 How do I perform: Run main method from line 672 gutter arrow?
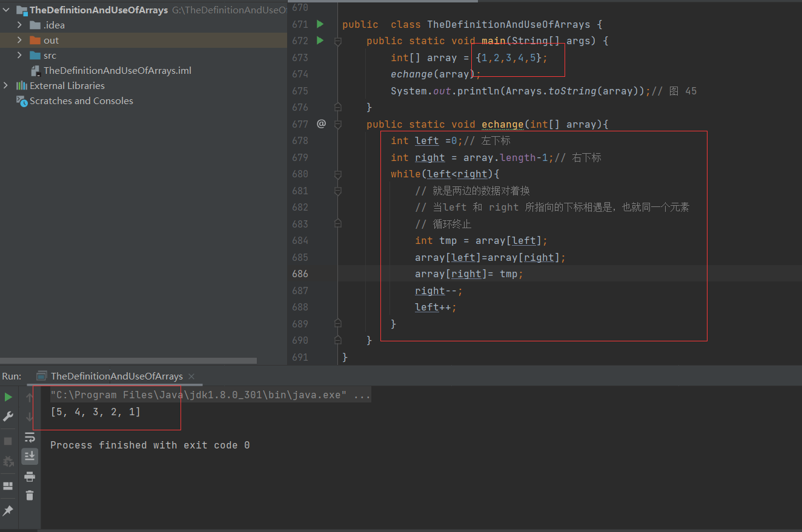pos(320,41)
